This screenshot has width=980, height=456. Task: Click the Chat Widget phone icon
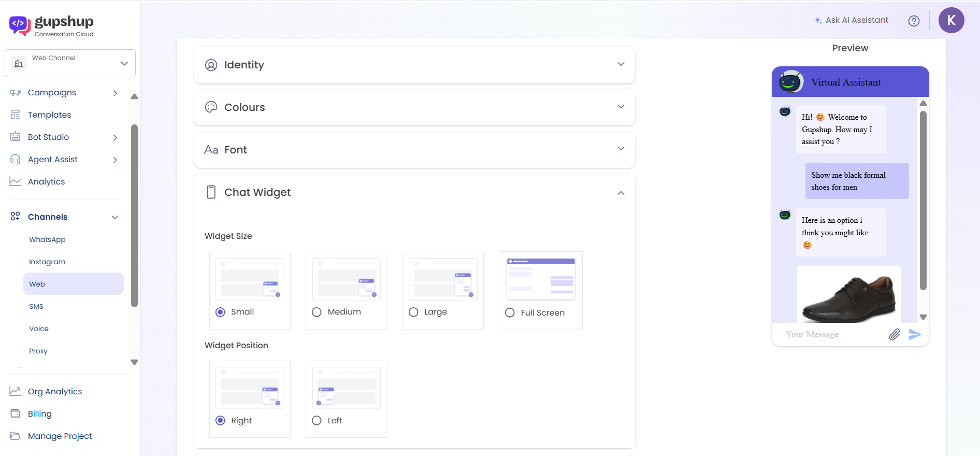(211, 192)
